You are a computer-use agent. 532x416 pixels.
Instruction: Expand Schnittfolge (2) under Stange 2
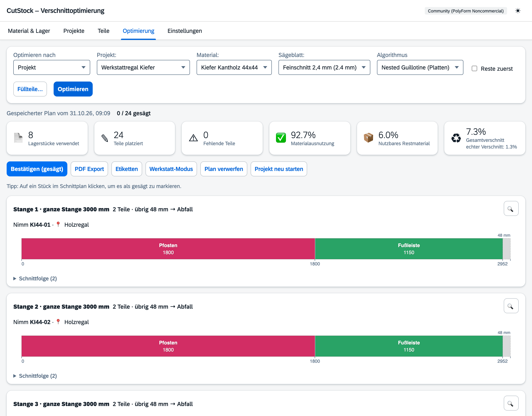pos(35,376)
